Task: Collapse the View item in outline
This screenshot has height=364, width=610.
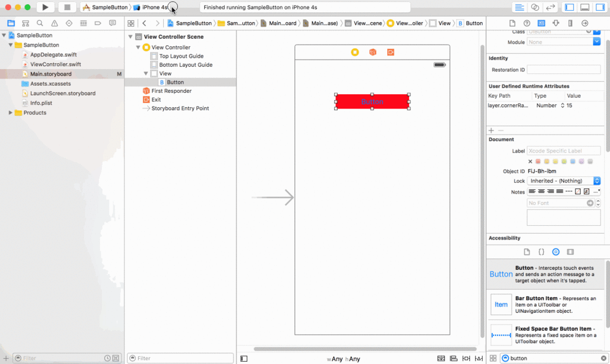Action: (x=146, y=73)
